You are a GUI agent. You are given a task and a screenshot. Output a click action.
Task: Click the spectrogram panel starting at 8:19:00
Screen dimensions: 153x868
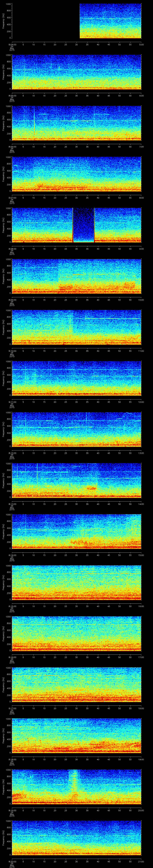tap(77, 787)
